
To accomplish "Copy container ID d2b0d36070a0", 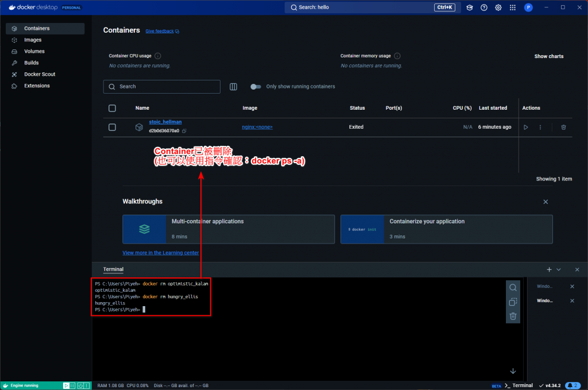I will [184, 131].
